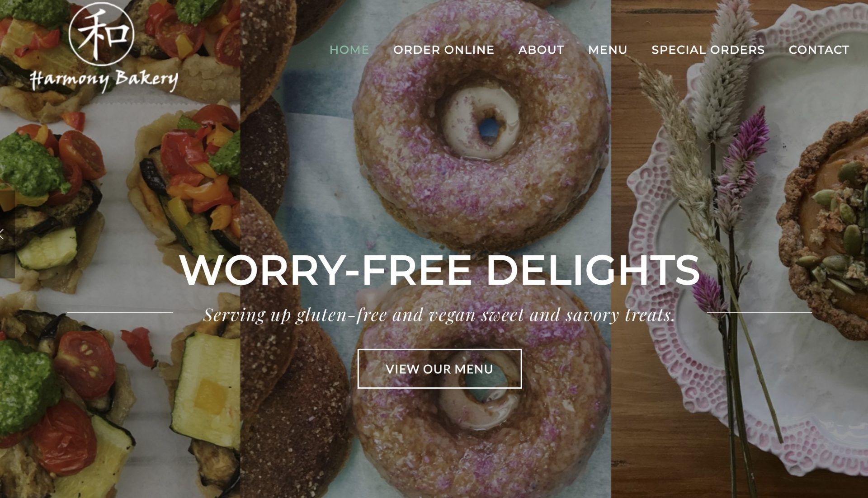868x498 pixels.
Task: Go to the ABOUT page
Action: click(541, 50)
